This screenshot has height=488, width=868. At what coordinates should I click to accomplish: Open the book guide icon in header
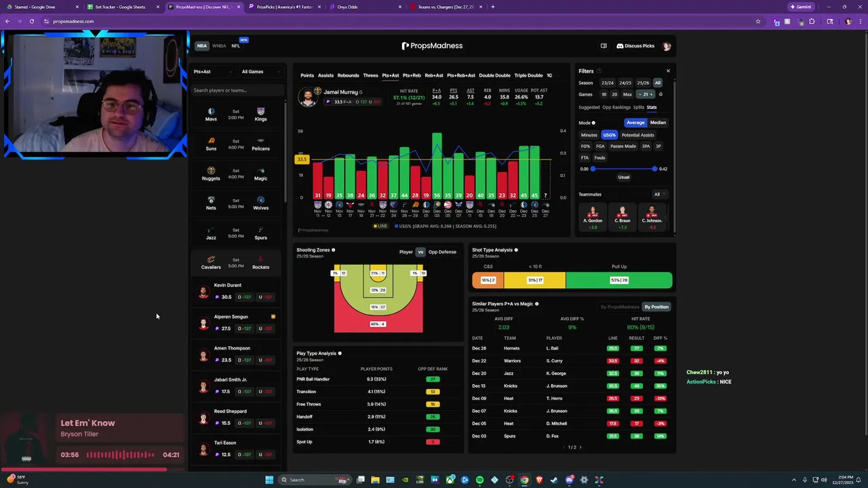(x=604, y=46)
